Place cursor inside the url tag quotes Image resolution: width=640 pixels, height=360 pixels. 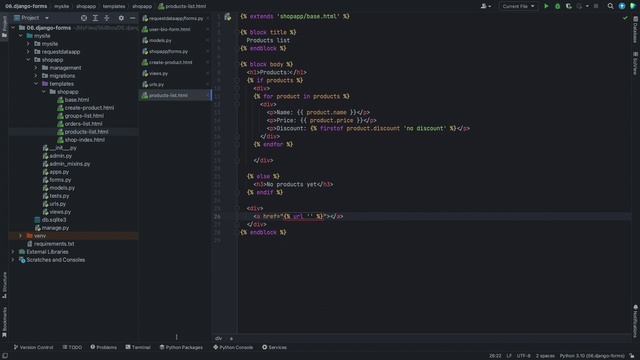310,216
